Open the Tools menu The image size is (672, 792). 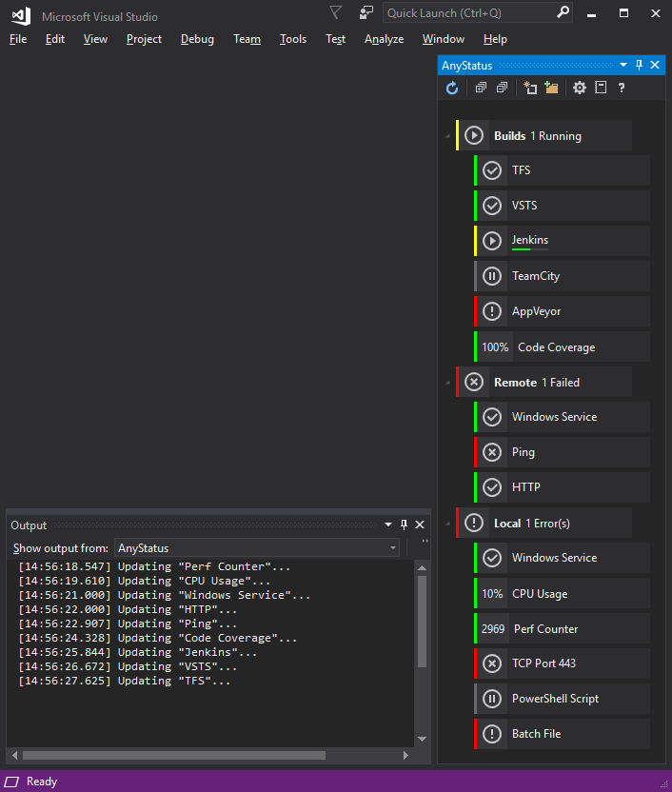[x=293, y=39]
